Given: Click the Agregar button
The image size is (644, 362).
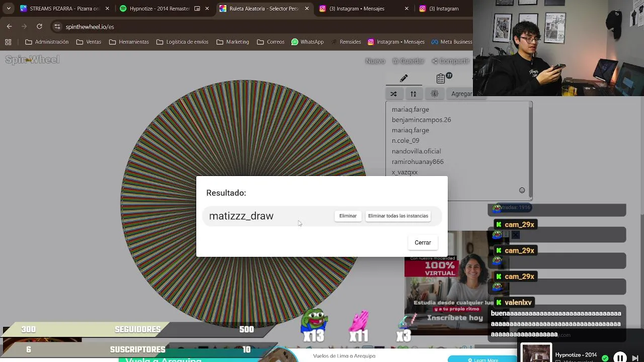Looking at the screenshot, I should 461,94.
